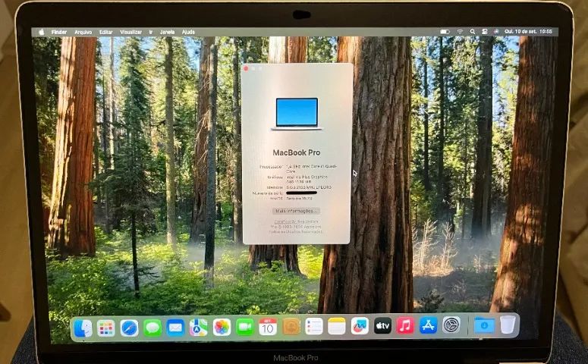
Task: Open the Reminders app
Action: pos(314,327)
